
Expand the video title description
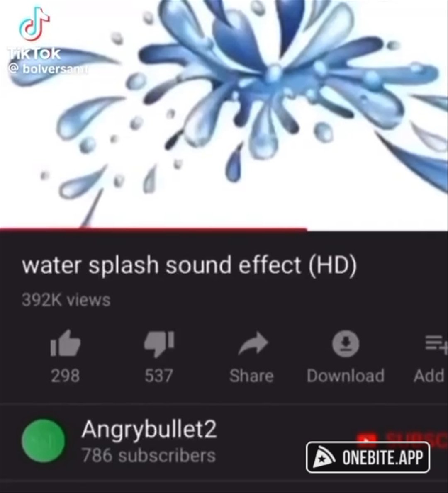click(x=190, y=265)
